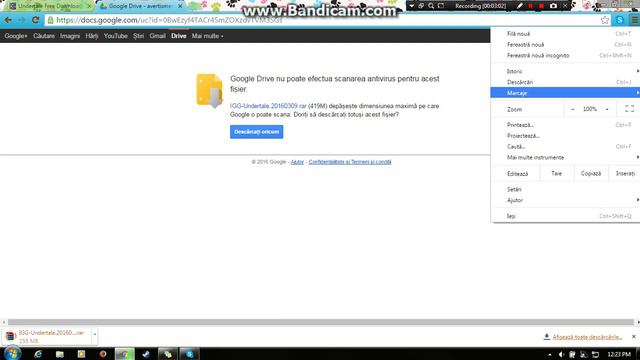Switch to Chrome in taskbar
Screen dimensions: 640x360
tap(124, 354)
